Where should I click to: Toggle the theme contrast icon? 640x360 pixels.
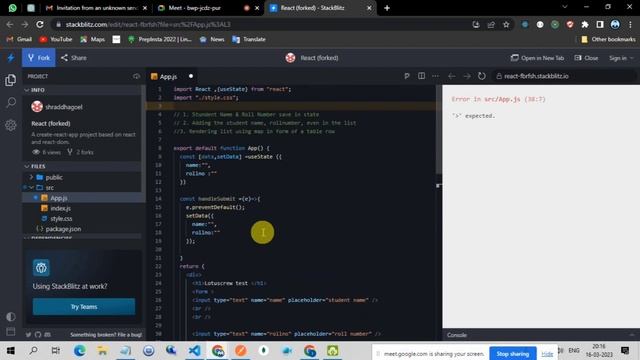(11, 317)
